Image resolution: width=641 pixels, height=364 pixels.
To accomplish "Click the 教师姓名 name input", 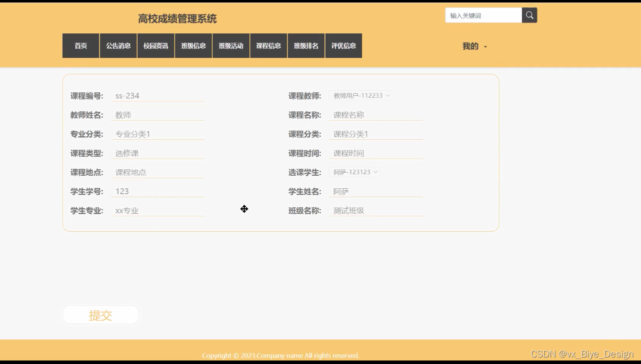I will click(x=158, y=114).
